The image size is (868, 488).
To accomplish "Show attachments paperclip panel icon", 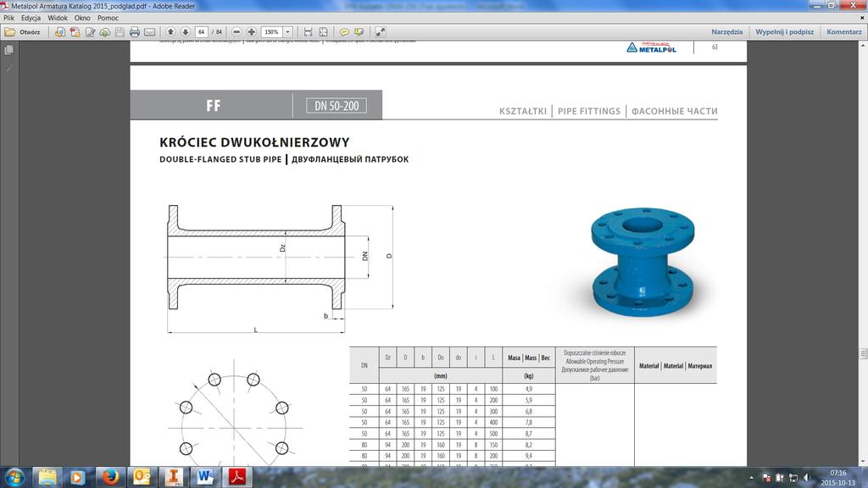I will [x=8, y=69].
